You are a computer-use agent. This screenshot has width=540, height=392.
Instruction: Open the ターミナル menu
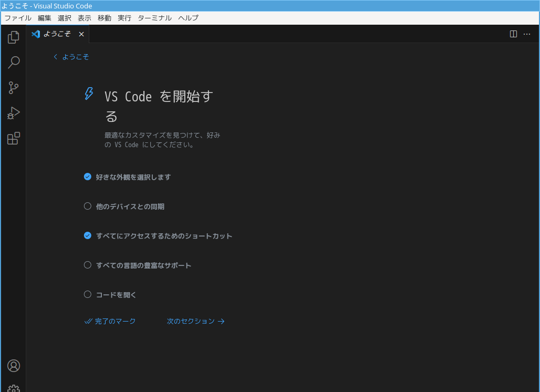tap(154, 18)
